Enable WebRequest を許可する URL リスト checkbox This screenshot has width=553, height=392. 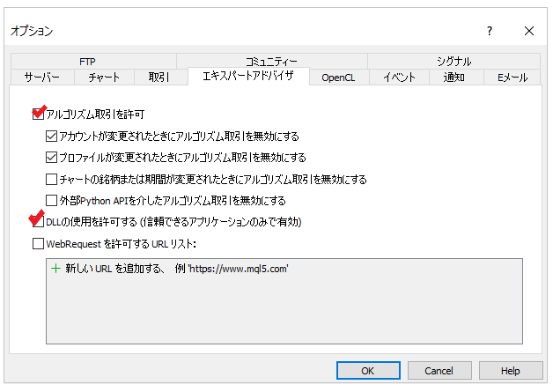point(38,243)
